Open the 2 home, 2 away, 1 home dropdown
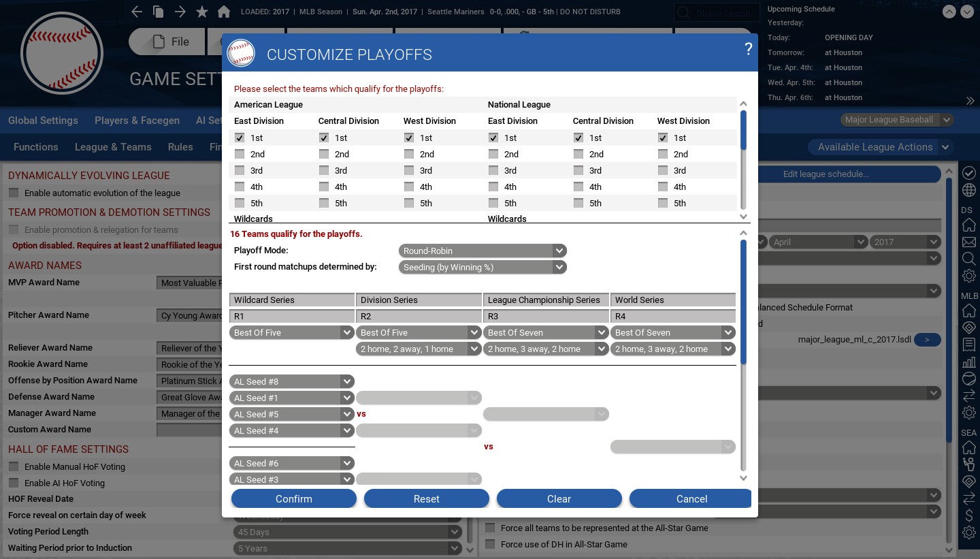Image resolution: width=980 pixels, height=559 pixels. click(419, 349)
